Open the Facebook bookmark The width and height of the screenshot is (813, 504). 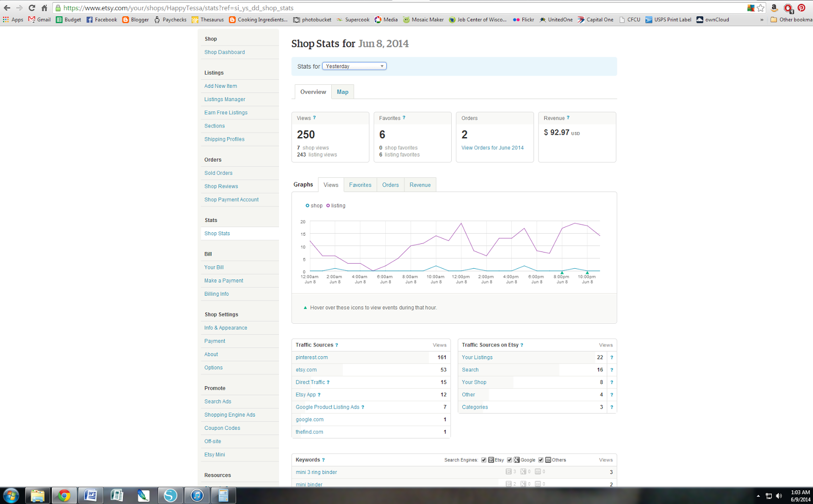point(102,20)
